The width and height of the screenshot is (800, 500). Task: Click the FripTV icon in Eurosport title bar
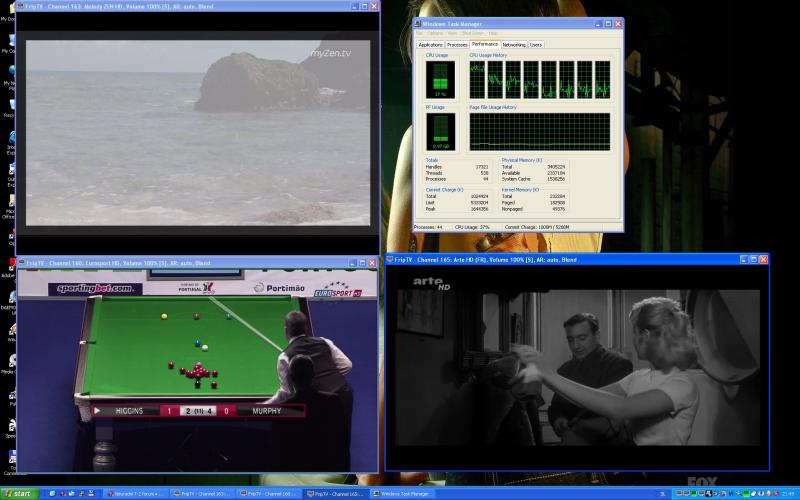coord(21,262)
